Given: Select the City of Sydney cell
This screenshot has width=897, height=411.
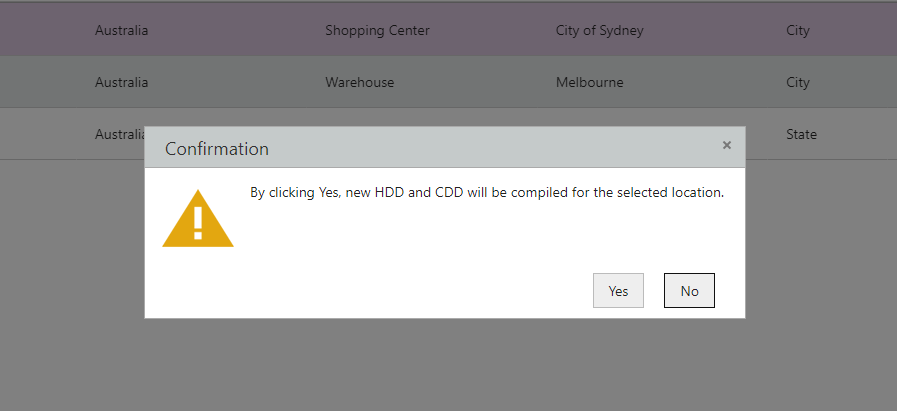Looking at the screenshot, I should click(600, 30).
